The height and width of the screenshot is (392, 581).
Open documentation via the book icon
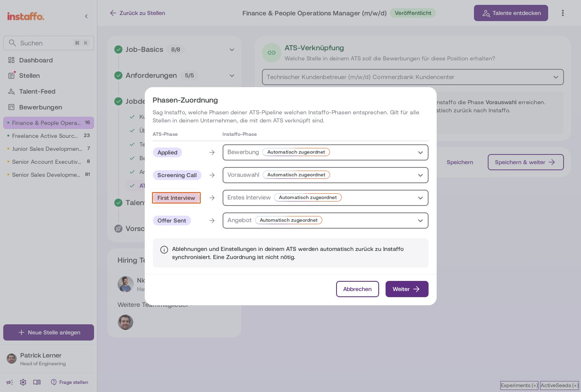37,382
